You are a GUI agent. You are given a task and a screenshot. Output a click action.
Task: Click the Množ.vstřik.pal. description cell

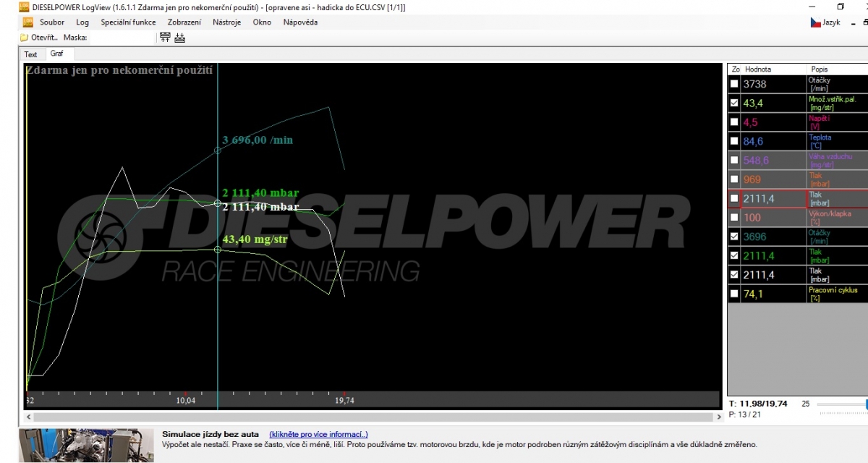838,103
